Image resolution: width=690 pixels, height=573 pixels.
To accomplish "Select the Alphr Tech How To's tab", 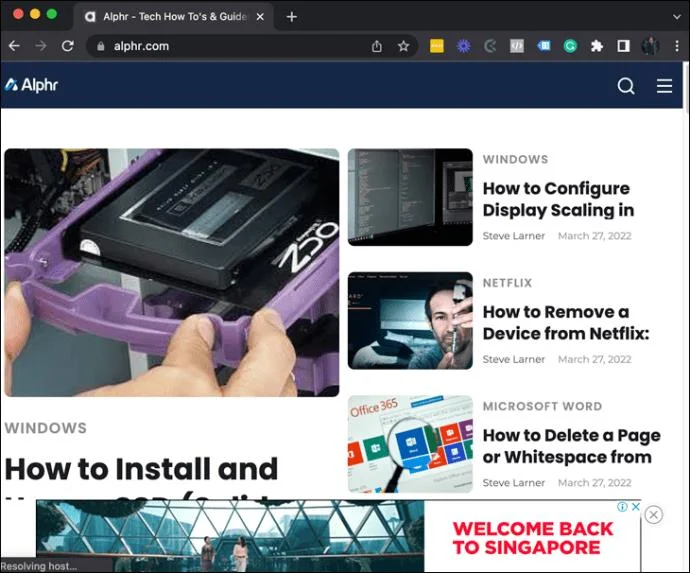I will click(172, 17).
